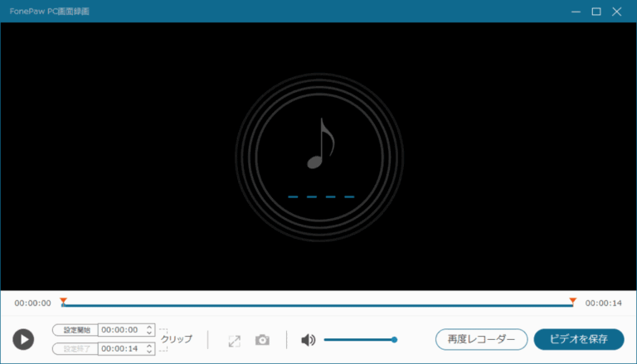Click the right orange trim marker
This screenshot has height=364, width=637.
tap(572, 301)
